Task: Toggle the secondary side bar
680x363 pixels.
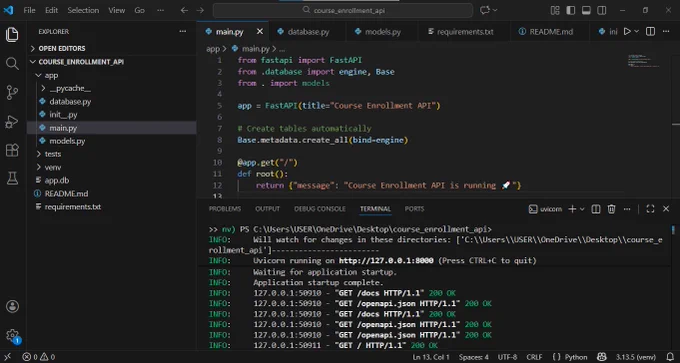Action: pyautogui.click(x=602, y=10)
